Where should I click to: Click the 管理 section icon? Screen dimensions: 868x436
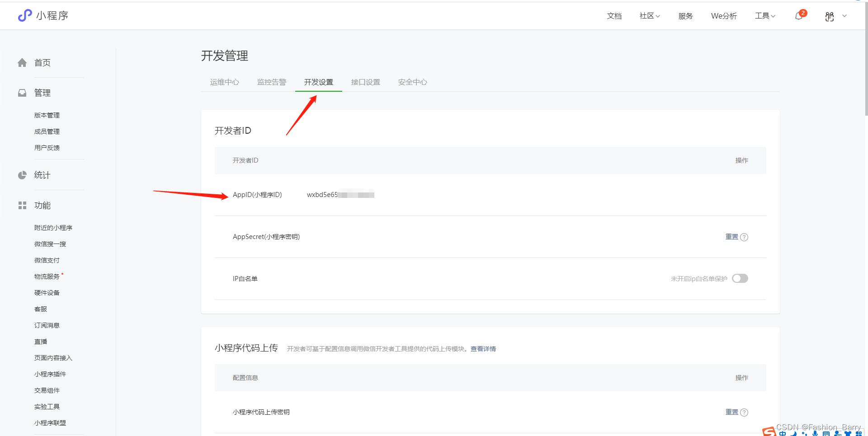22,93
